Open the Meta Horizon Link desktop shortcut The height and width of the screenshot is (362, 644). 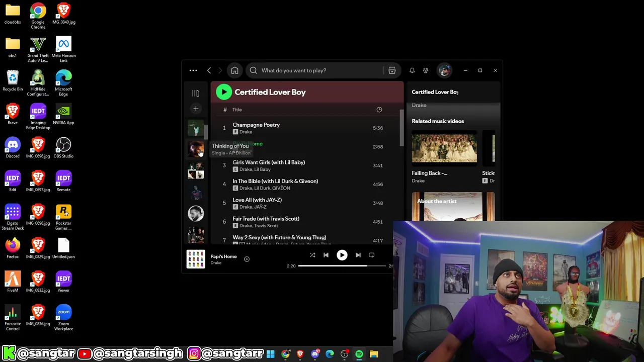coord(63,49)
